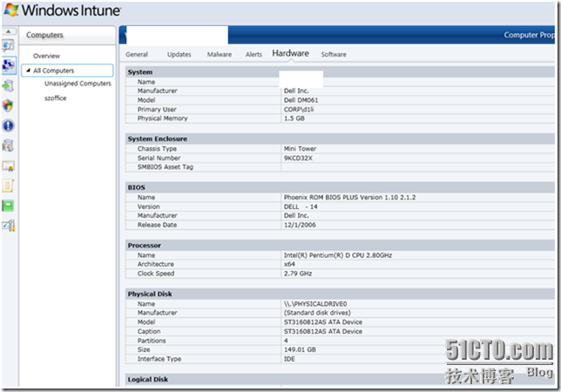Viewport: 561px width, 392px height.
Task: Open the Updates workspace icon with green arrow
Action: 8,86
